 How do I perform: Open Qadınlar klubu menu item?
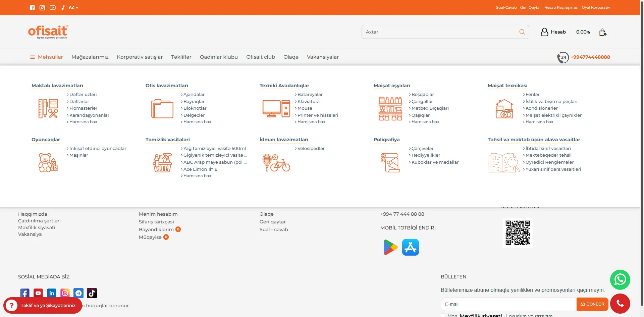click(219, 57)
